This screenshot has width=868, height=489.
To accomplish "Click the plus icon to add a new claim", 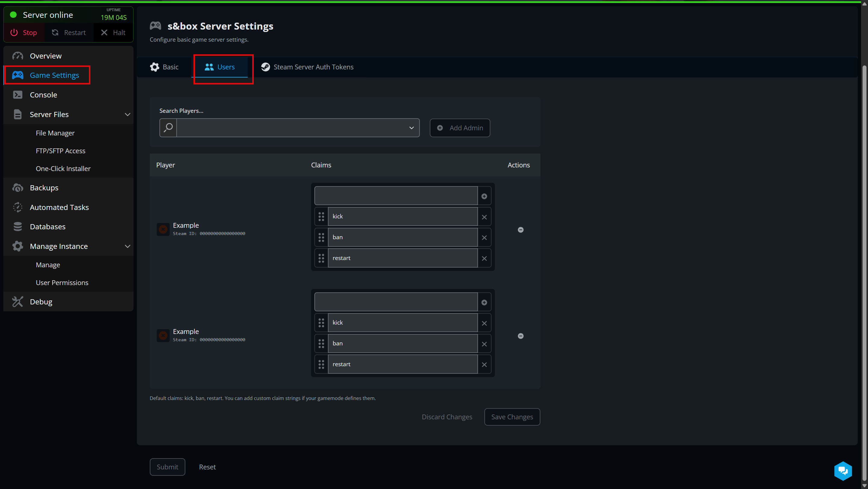I will pyautogui.click(x=484, y=195).
